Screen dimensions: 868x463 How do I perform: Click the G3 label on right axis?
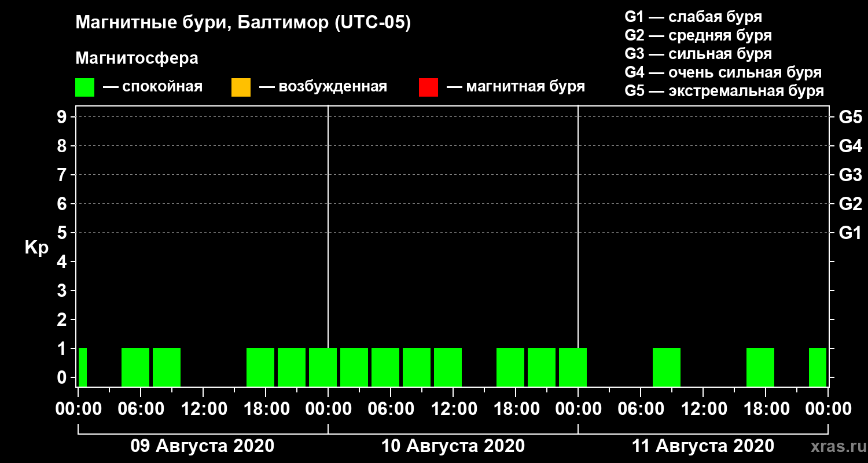point(850,175)
